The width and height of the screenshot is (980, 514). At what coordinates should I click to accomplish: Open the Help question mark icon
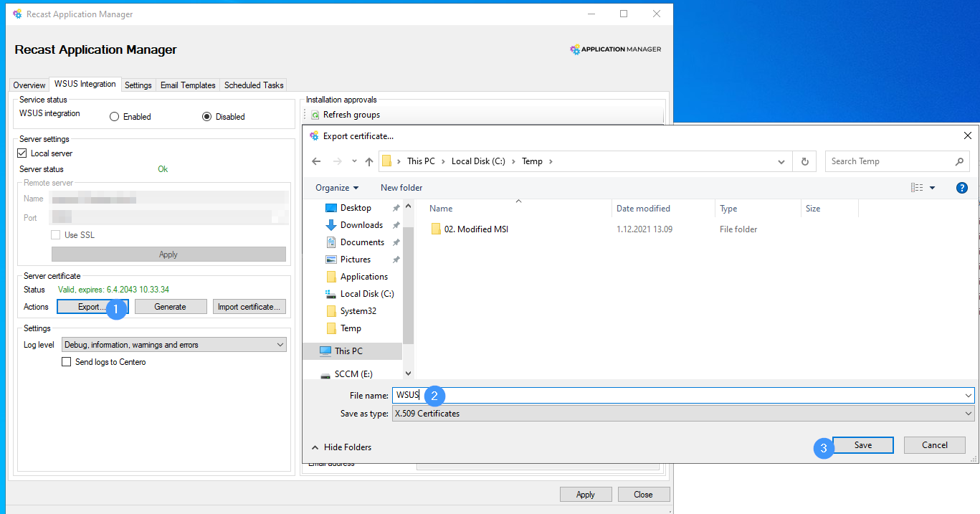(x=962, y=188)
